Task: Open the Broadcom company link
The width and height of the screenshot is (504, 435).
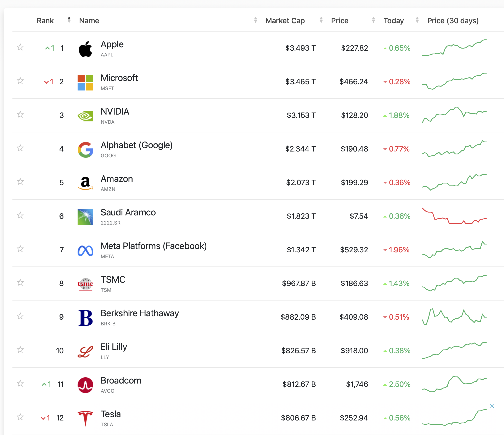Action: tap(121, 380)
